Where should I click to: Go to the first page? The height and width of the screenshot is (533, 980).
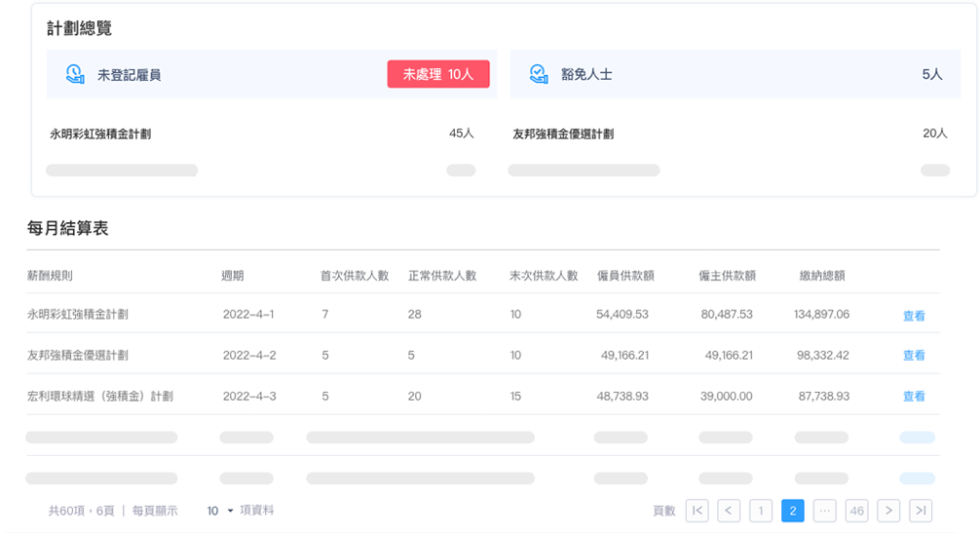[697, 511]
